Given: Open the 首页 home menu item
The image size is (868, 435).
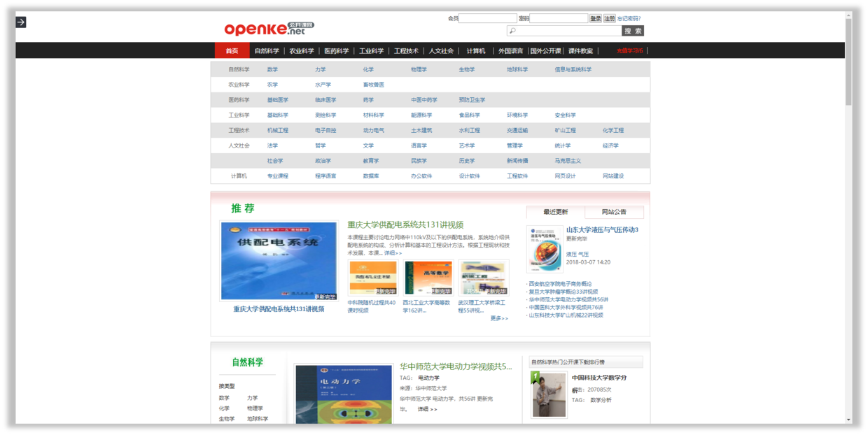Looking at the screenshot, I should [x=232, y=50].
